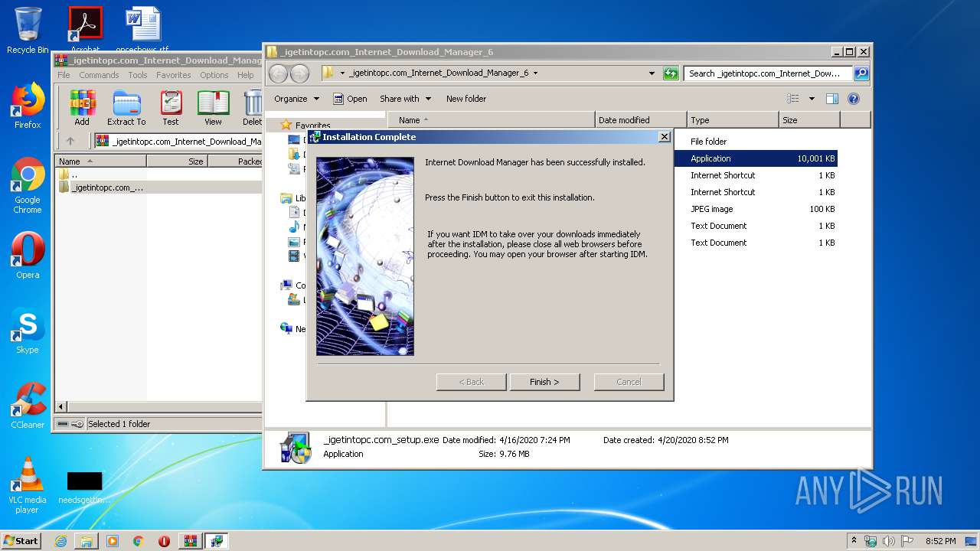Select the JPEG image row
Screen dimensions: 980x551
[756, 209]
